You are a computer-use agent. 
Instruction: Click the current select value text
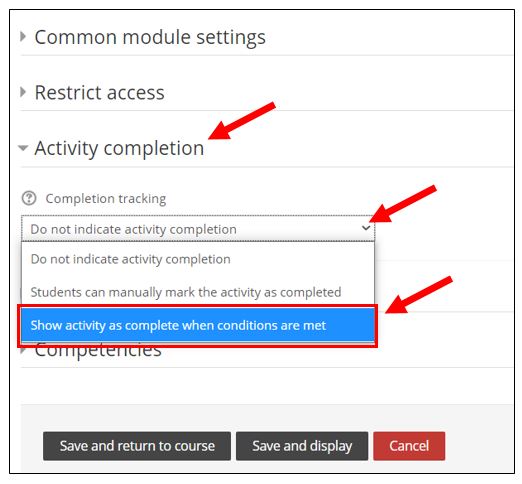point(133,229)
